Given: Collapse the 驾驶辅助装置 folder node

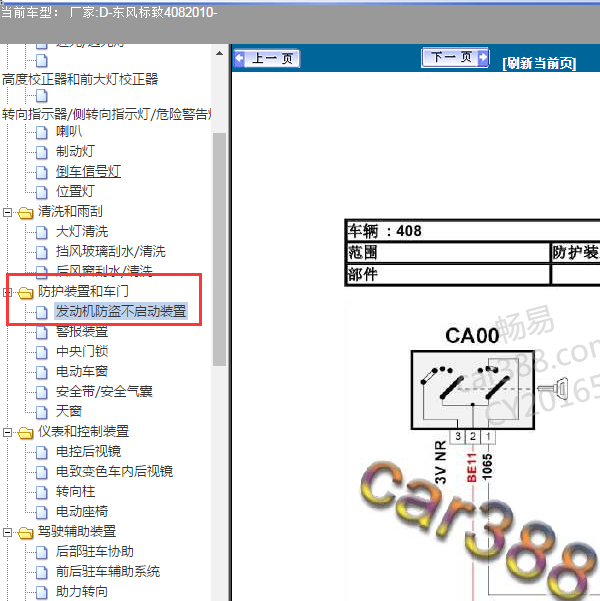Looking at the screenshot, I should (7, 532).
